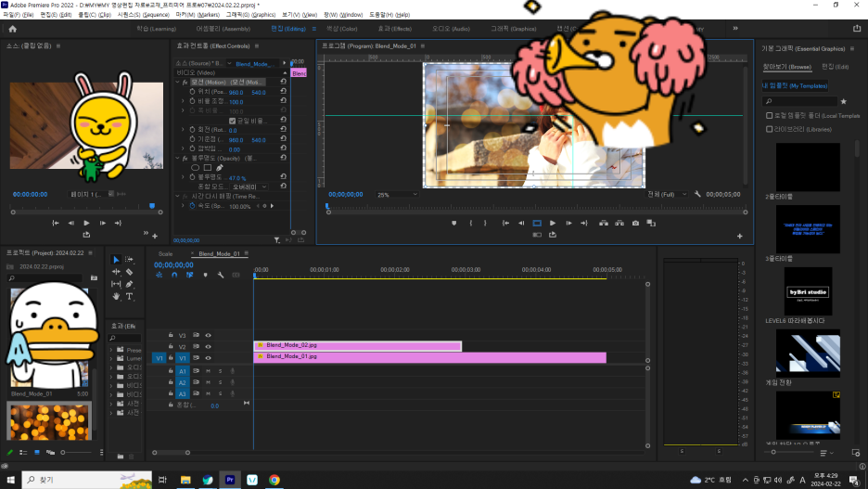The image size is (868, 489).
Task: Open Scale sequence tab in timeline
Action: (165, 253)
